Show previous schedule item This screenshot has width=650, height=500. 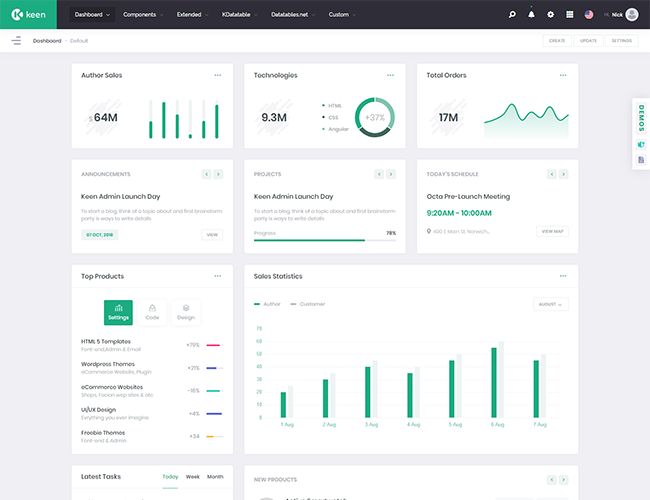[551, 174]
